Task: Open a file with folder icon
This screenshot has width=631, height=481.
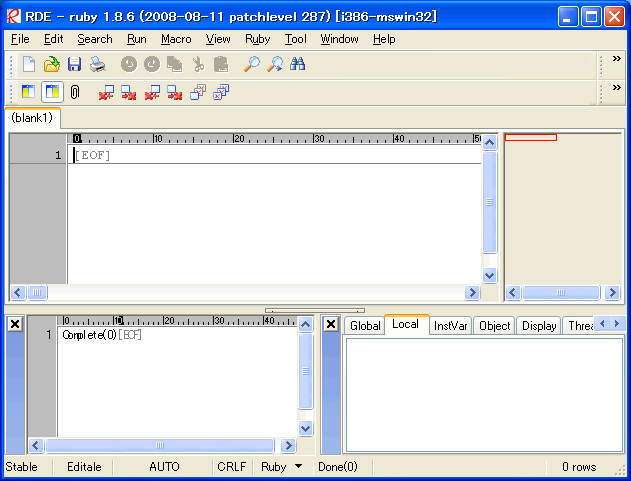Action: click(52, 64)
